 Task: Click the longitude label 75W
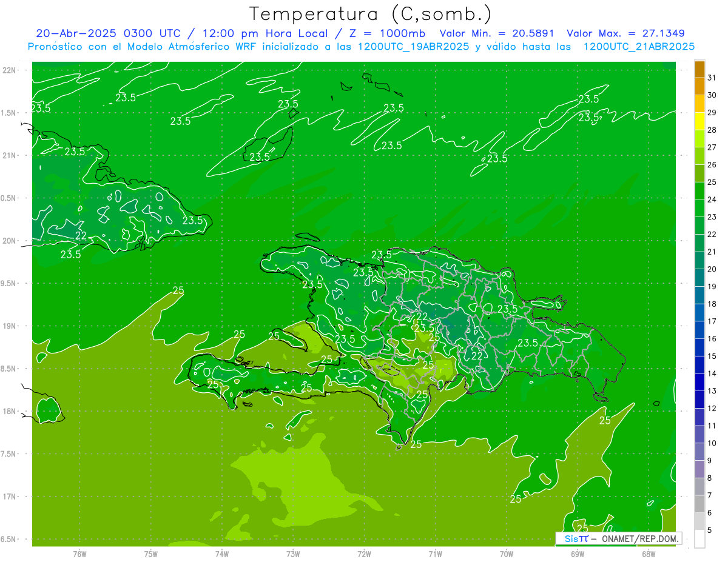(151, 554)
